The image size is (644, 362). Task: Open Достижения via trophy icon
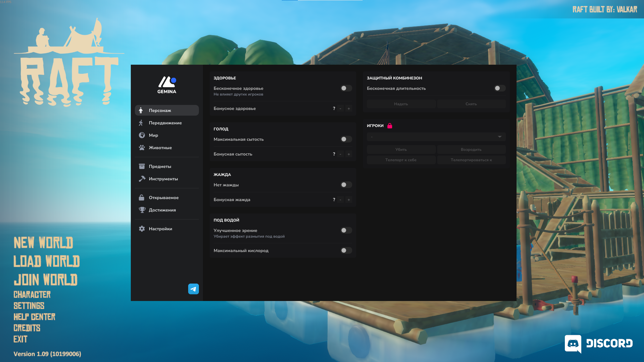point(142,210)
